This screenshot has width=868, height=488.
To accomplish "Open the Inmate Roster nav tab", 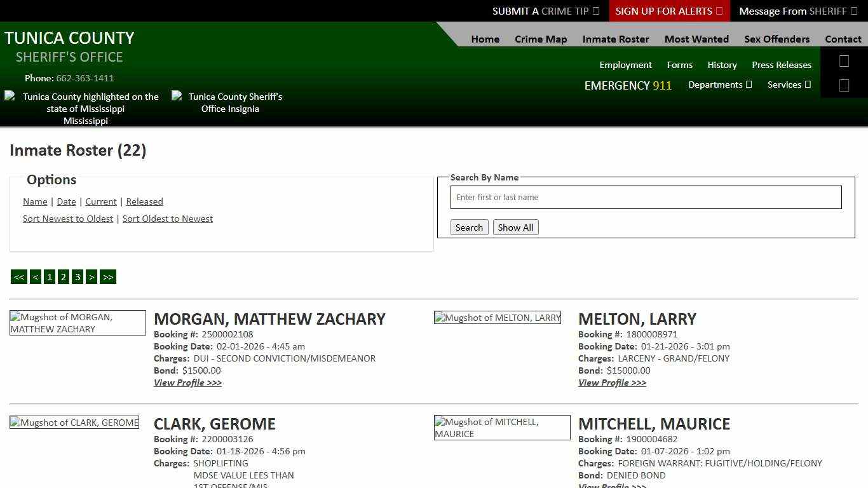I will coord(616,39).
